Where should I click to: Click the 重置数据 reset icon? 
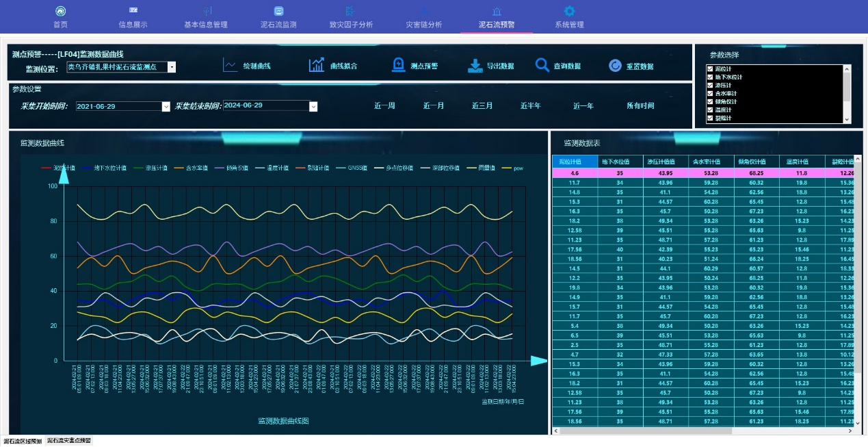pyautogui.click(x=615, y=66)
